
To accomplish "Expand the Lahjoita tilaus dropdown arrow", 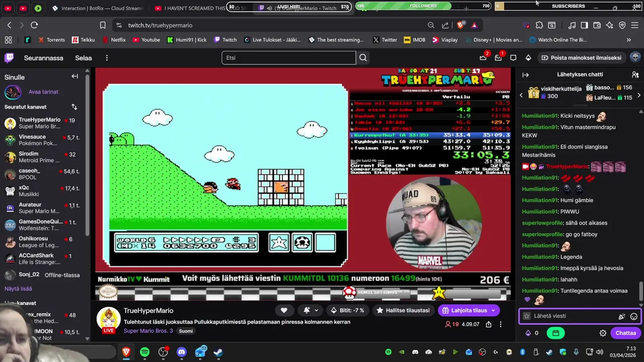I will 493,310.
